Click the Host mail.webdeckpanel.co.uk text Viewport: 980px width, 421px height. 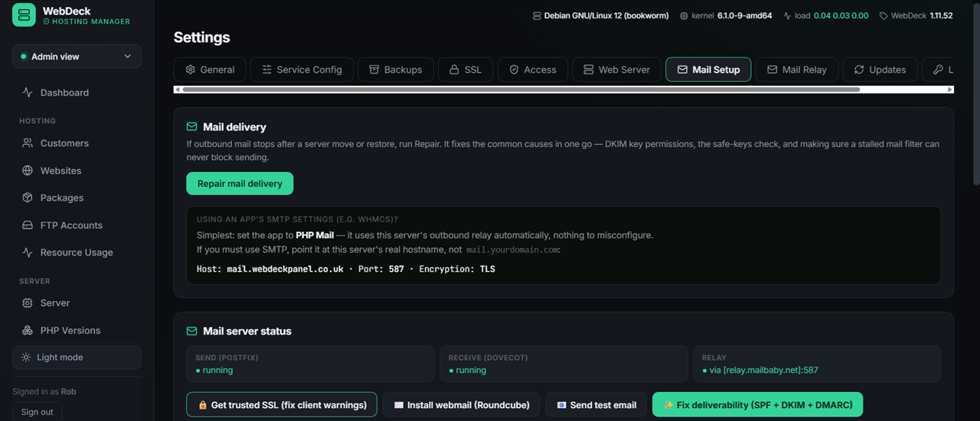pyautogui.click(x=270, y=269)
